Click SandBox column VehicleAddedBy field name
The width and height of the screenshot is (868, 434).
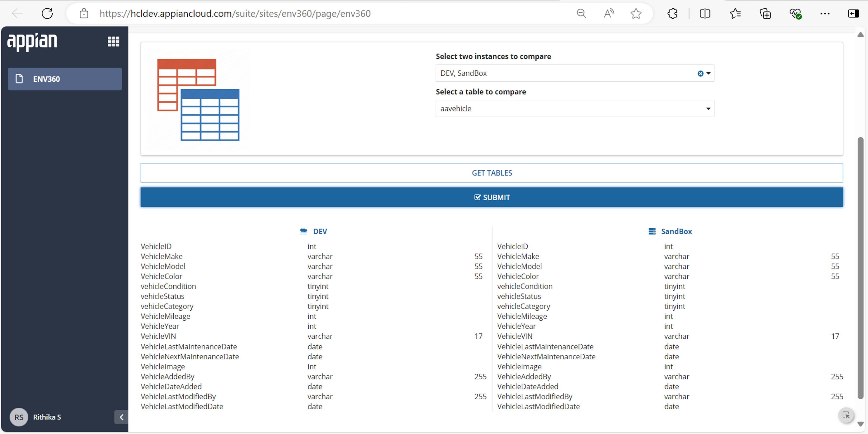pyautogui.click(x=524, y=377)
